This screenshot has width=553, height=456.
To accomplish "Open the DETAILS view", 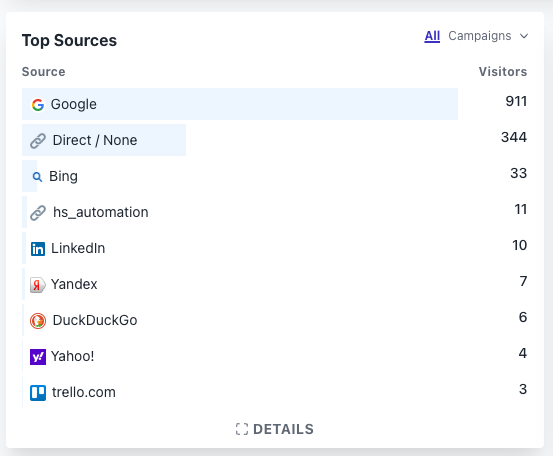I will 275,429.
